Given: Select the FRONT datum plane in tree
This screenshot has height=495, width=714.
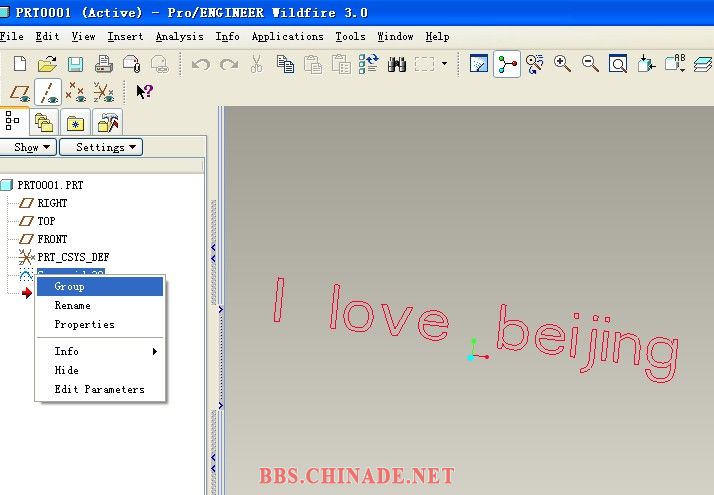Looking at the screenshot, I should click(x=52, y=239).
